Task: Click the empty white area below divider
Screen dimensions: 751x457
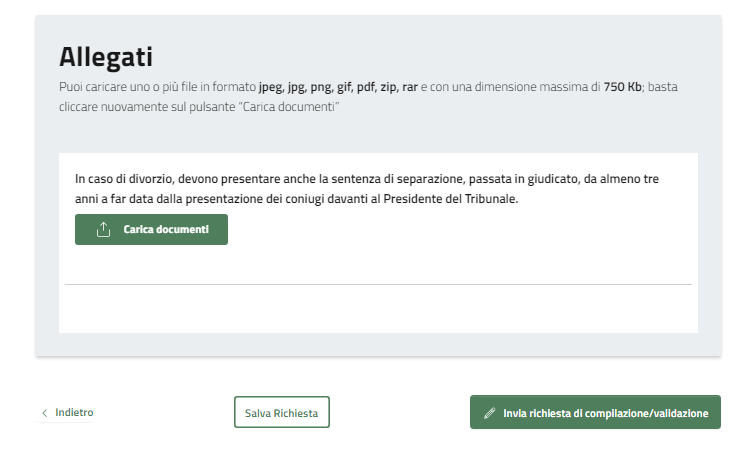Action: [378, 308]
